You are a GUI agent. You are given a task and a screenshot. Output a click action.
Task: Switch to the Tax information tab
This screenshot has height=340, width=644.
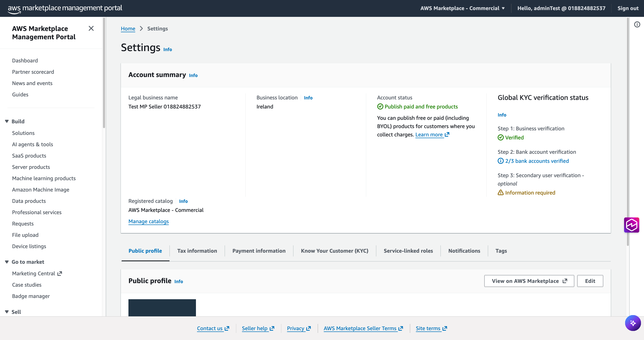pos(197,251)
